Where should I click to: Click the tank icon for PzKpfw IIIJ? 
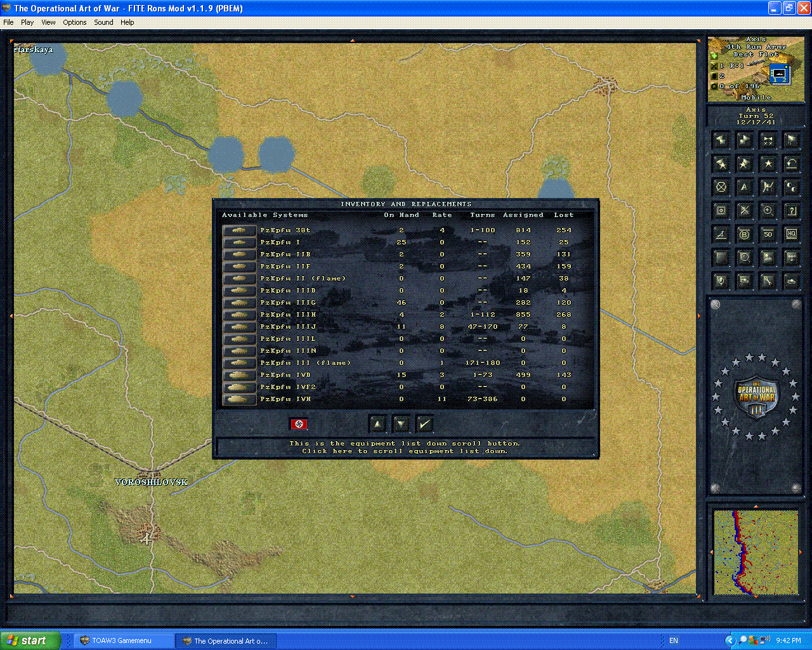(239, 327)
